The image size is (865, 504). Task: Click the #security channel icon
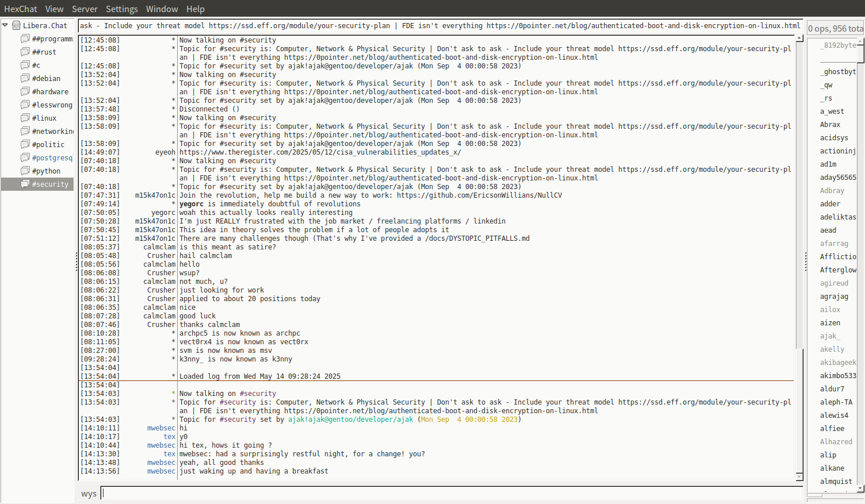[25, 184]
